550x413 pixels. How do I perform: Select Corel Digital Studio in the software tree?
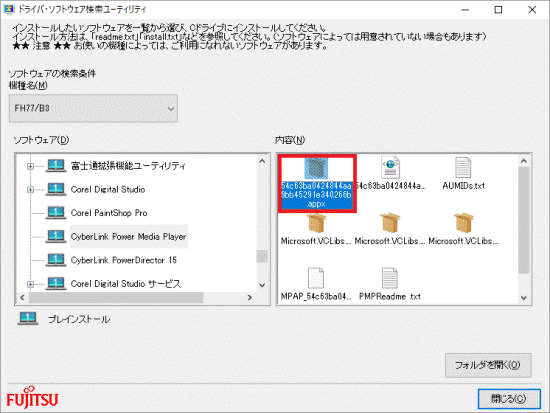coord(108,189)
